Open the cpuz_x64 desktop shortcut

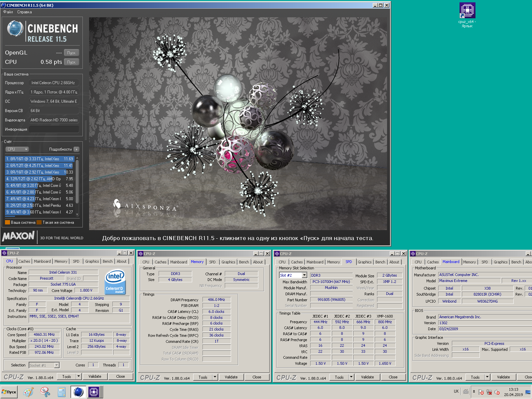coord(467,15)
